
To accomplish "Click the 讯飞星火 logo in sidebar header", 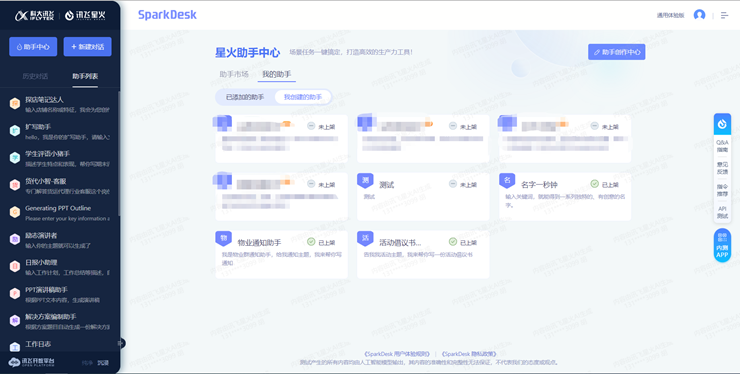I will (85, 16).
